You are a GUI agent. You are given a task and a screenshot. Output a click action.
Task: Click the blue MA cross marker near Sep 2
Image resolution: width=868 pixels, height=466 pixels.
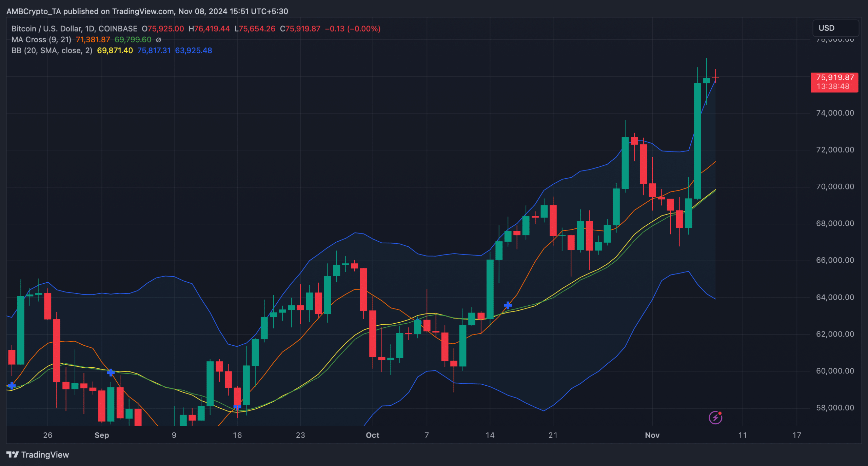[x=111, y=372]
